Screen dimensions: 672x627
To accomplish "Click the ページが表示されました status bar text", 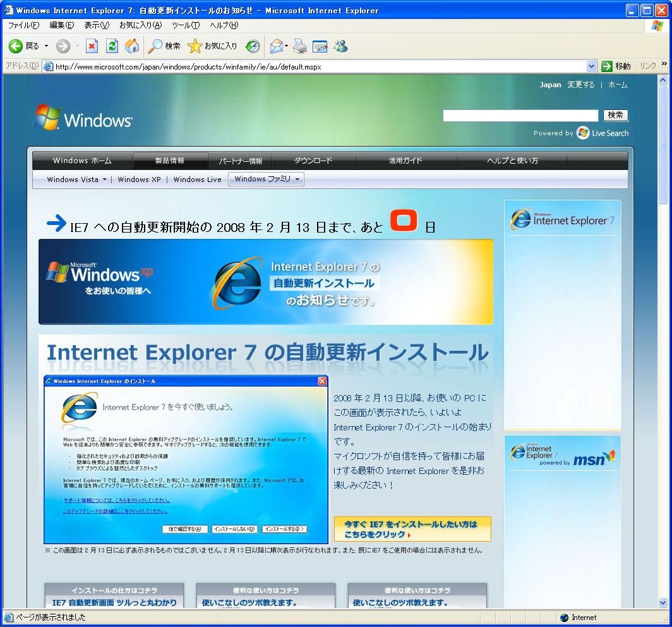I will (51, 618).
